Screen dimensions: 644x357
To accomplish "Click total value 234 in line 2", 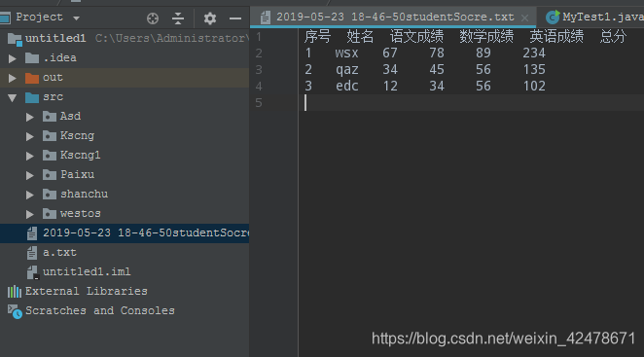I will click(x=534, y=53).
